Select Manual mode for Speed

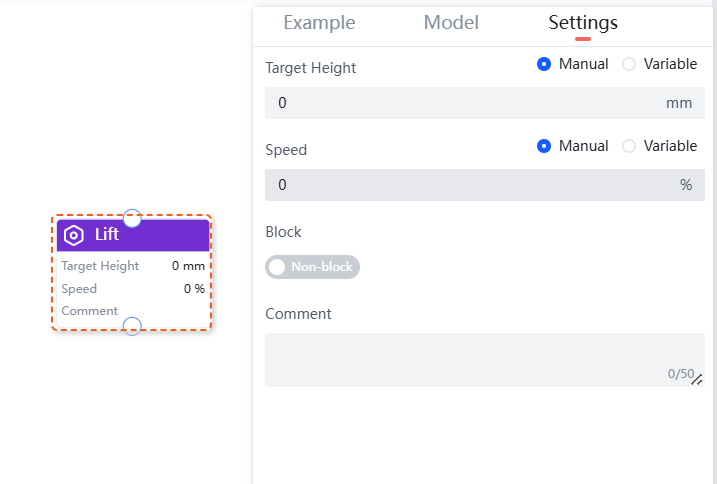544,146
